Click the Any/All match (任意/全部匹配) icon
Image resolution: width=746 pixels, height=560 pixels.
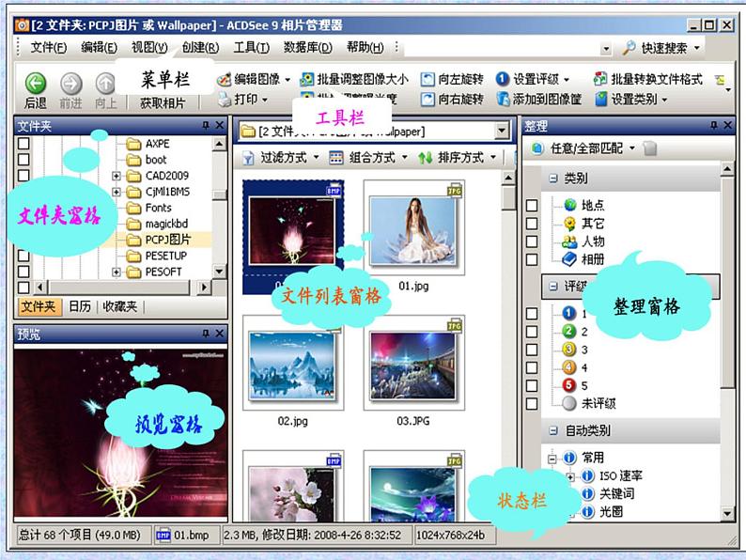tap(537, 148)
